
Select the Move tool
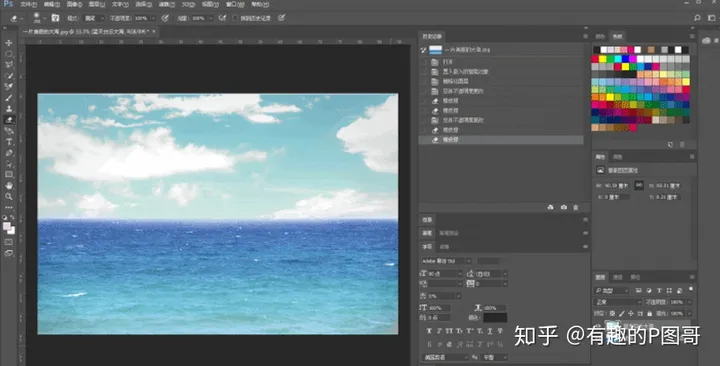coord(9,43)
